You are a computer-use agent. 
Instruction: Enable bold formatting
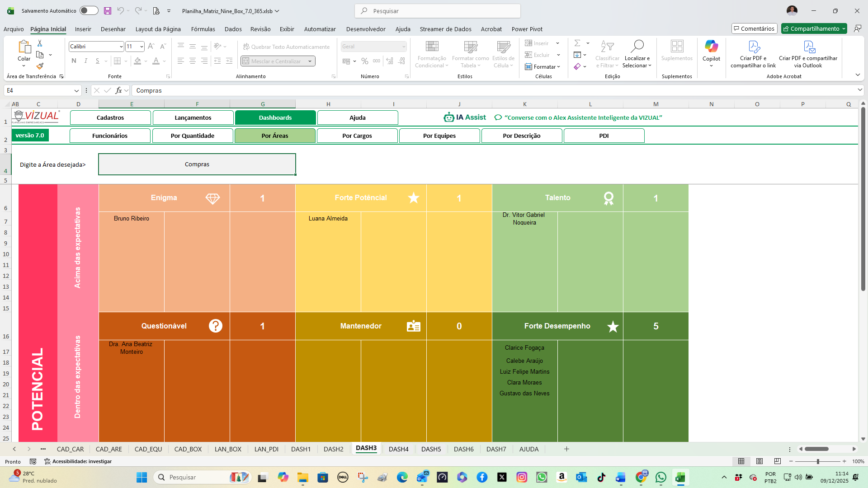[x=74, y=61]
